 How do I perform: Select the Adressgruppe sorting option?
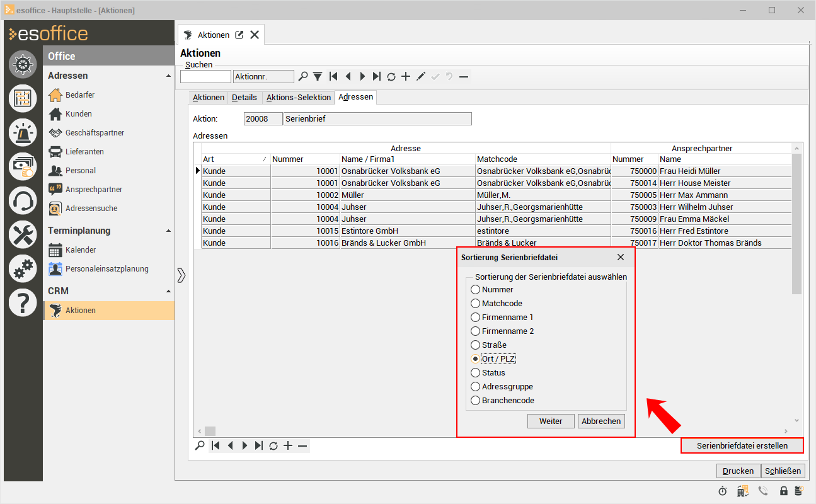pyautogui.click(x=502, y=387)
